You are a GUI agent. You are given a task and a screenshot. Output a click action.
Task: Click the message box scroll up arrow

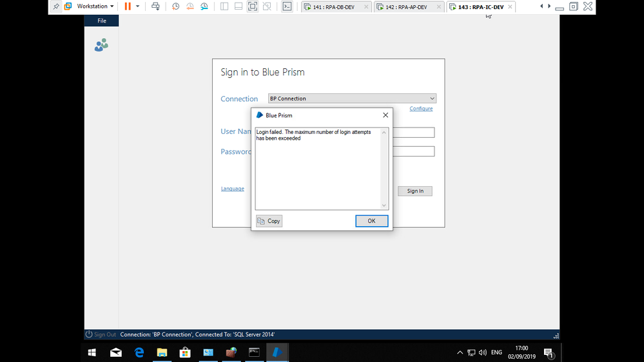click(x=384, y=132)
